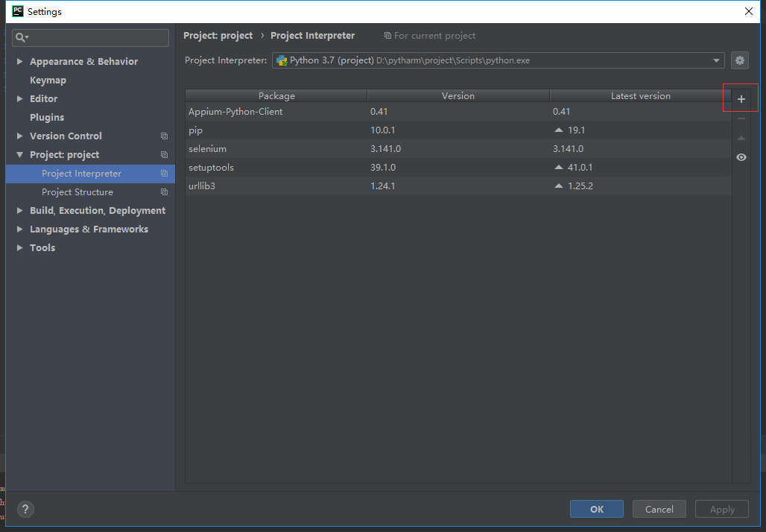Open the Project Interpreter dropdown list
The image size is (766, 532).
715,60
